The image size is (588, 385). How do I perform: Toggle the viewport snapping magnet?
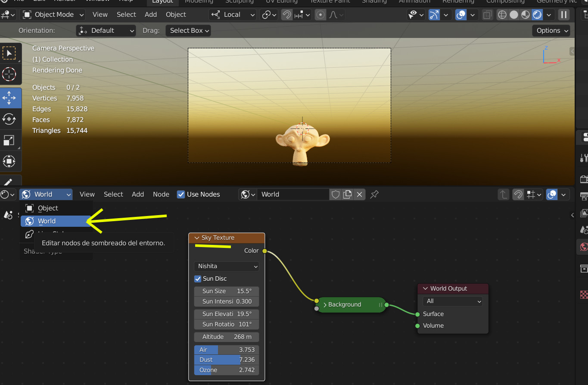[x=286, y=15]
